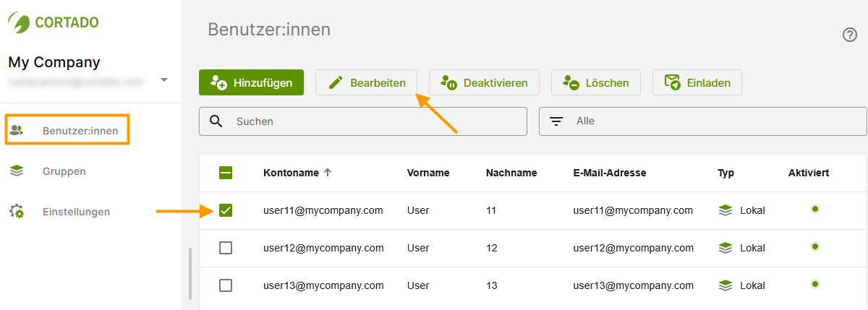Sort by the Vorname column header

[x=428, y=173]
